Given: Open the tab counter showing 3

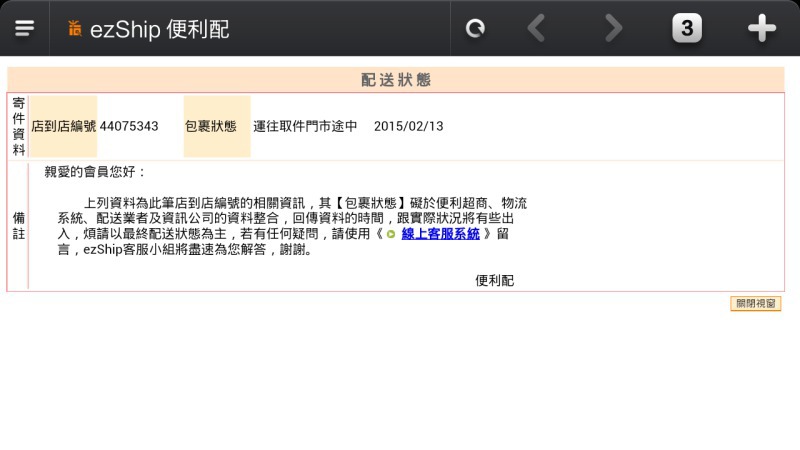Looking at the screenshot, I should (687, 28).
